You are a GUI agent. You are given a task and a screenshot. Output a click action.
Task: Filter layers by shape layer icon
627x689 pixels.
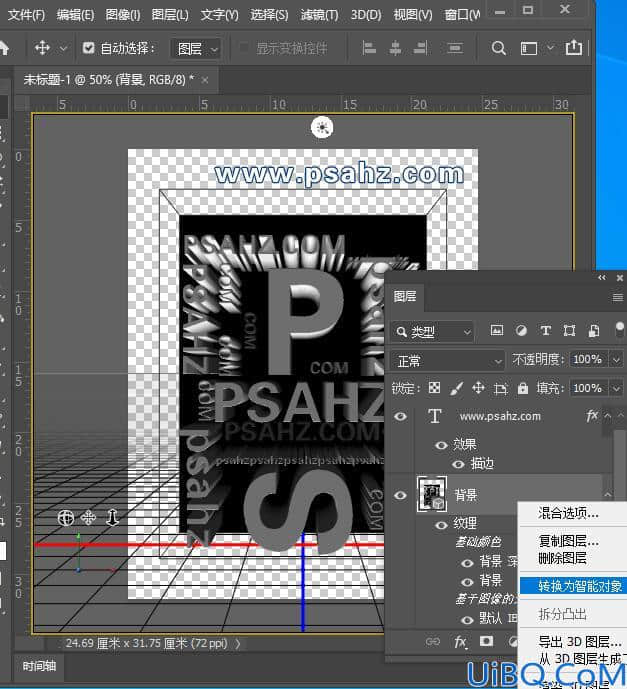tap(569, 330)
